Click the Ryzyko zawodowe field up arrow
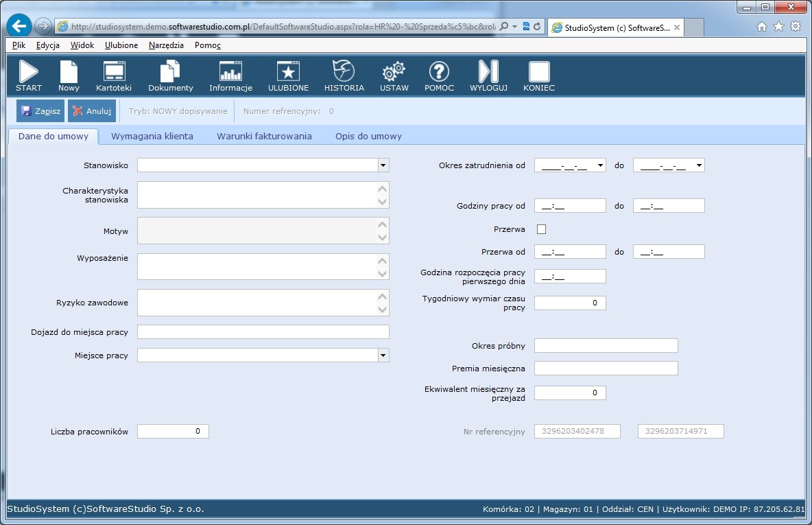812x525 pixels. click(382, 296)
